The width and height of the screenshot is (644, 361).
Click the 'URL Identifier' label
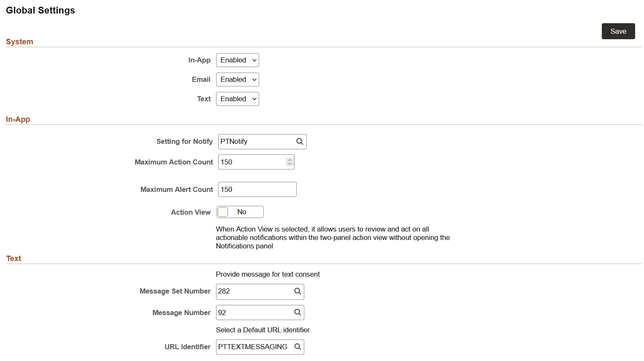click(187, 347)
